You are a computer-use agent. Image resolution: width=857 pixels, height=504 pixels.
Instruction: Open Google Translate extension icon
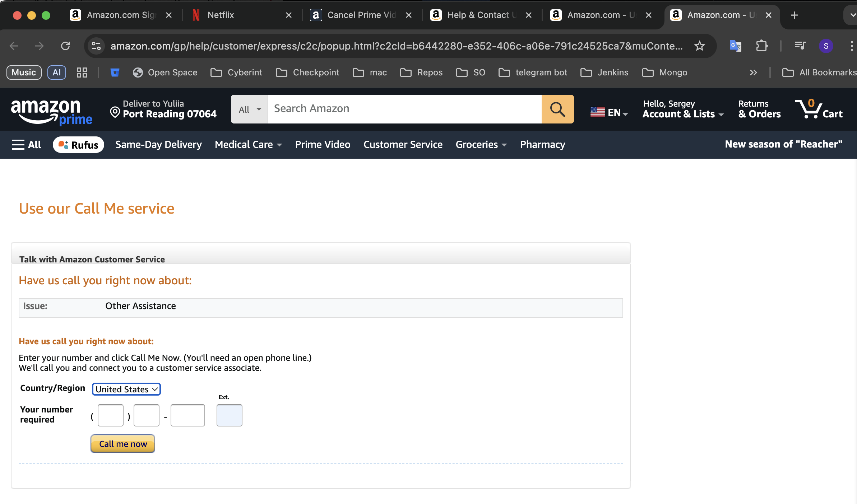click(x=735, y=46)
